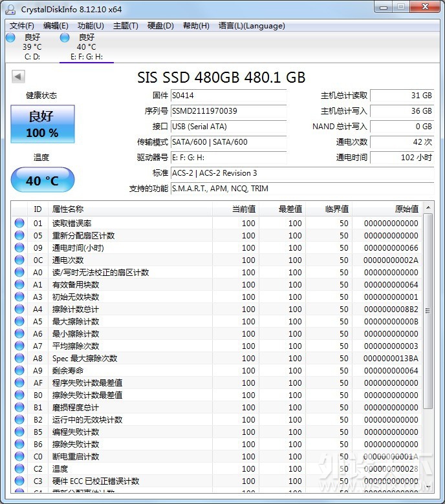Screen dimensions: 445x504
Task: Click the attribute list vertical scrollbar thumb
Action: pos(428,311)
